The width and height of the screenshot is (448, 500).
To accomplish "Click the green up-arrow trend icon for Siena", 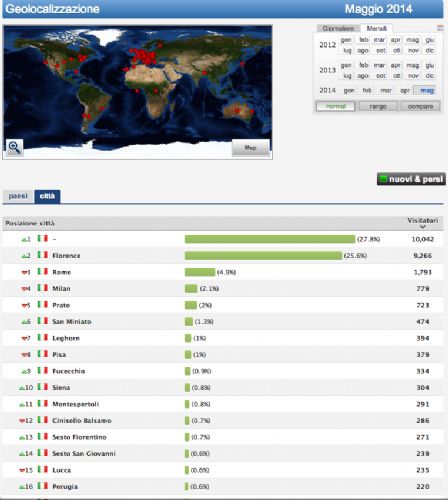I will [22, 388].
